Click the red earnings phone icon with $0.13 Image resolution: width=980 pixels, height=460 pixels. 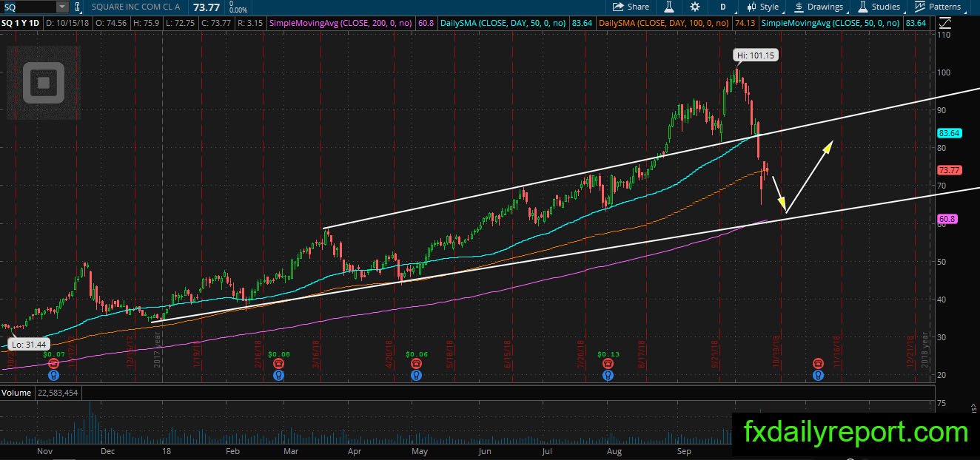pos(607,364)
